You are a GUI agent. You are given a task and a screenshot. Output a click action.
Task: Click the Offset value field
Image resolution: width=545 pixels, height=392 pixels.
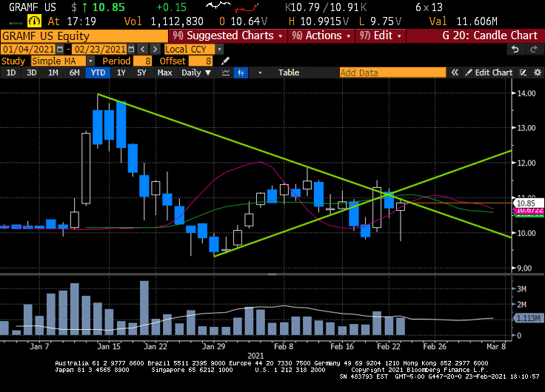pyautogui.click(x=200, y=61)
